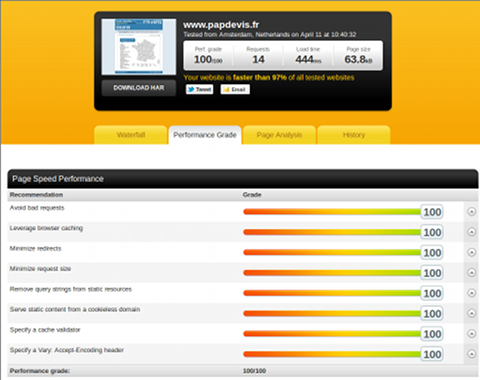
Task: Click the Tested from Amsterdam text
Action: tap(270, 35)
